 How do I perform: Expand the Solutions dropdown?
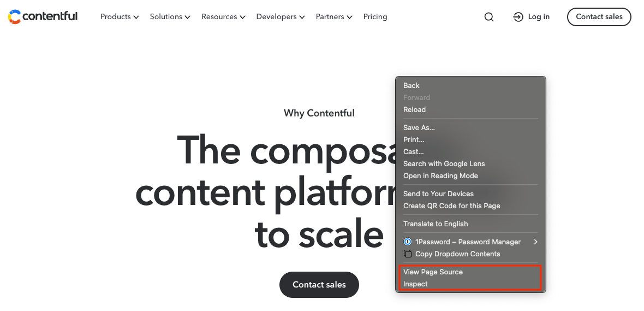pos(170,17)
